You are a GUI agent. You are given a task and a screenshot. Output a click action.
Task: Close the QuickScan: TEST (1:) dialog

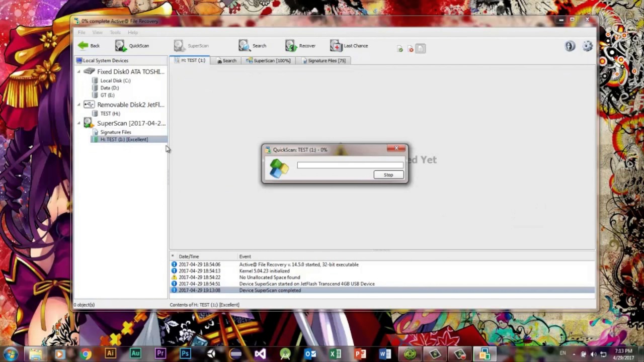[x=396, y=148]
